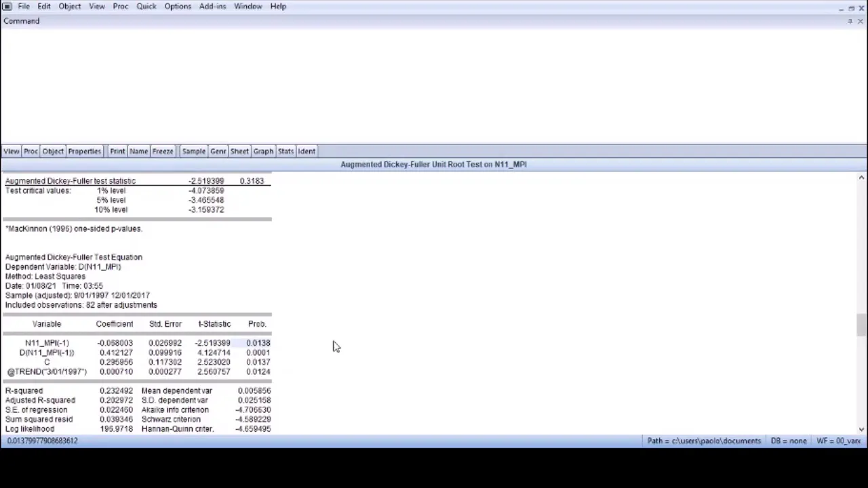Image resolution: width=868 pixels, height=488 pixels.
Task: Open the Edit menu
Action: [43, 6]
